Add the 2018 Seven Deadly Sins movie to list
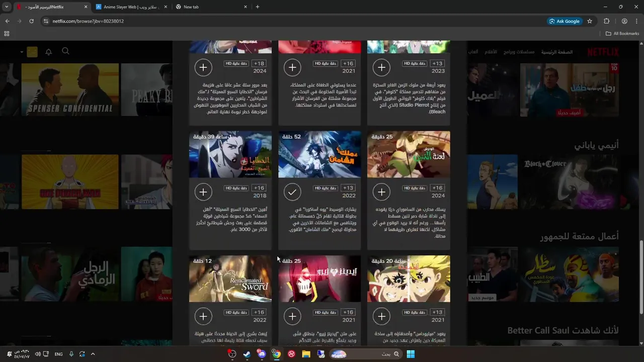Image resolution: width=644 pixels, height=362 pixels. pos(203,192)
